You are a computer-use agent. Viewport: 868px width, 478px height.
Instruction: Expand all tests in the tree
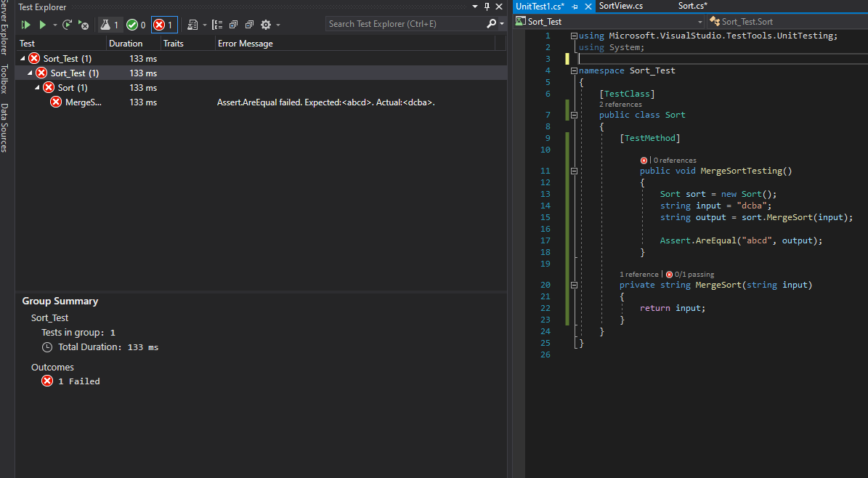click(233, 25)
